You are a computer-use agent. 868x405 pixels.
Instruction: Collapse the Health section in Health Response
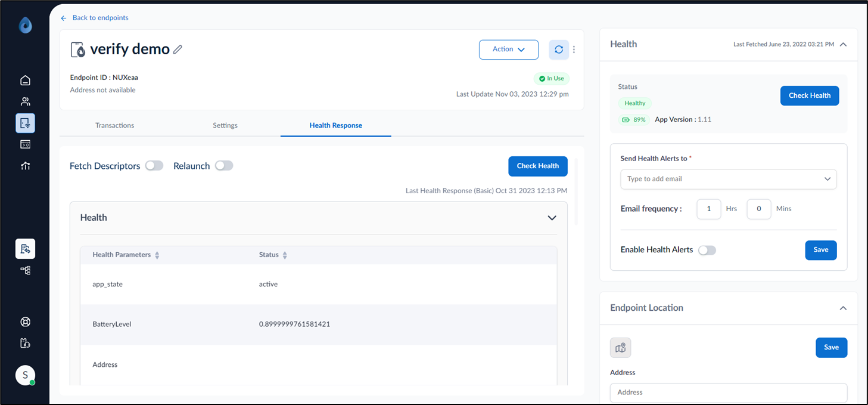[552, 218]
